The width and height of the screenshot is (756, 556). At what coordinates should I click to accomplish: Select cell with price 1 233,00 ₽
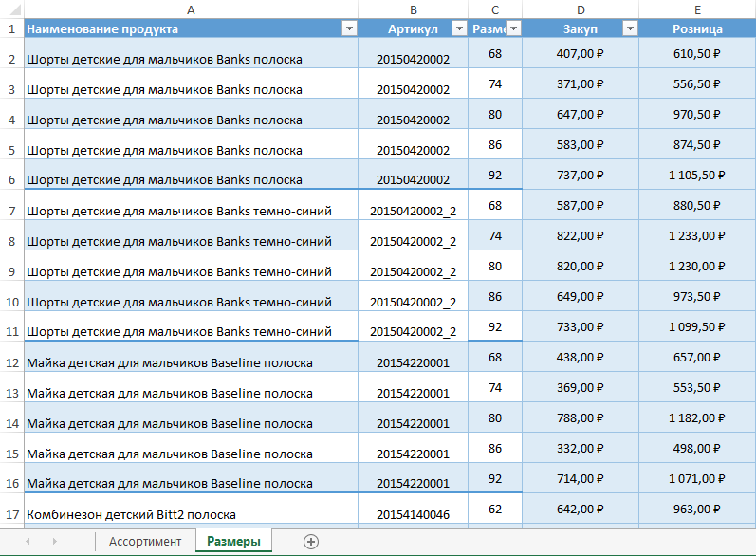[697, 236]
